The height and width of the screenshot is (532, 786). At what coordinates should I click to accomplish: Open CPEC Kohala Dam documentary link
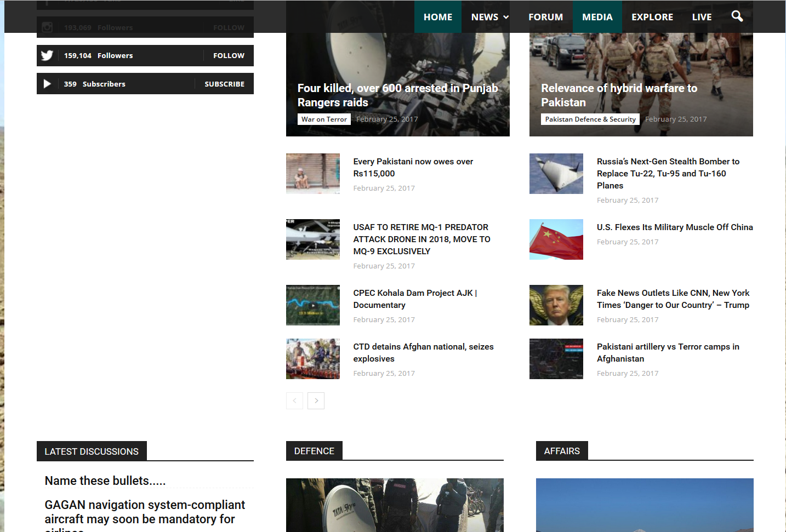(x=415, y=299)
